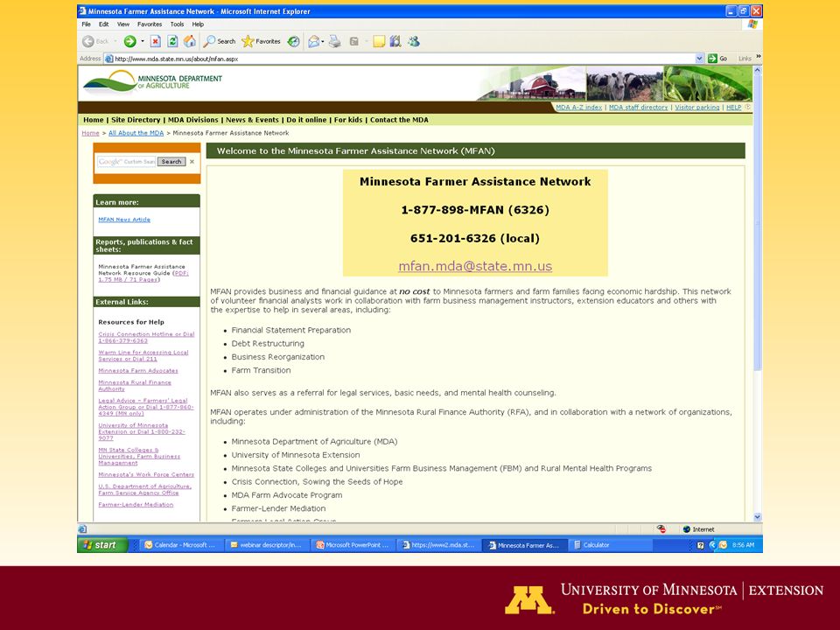Open the Minnesota Farm Advocates link
The image size is (840, 630).
[138, 371]
